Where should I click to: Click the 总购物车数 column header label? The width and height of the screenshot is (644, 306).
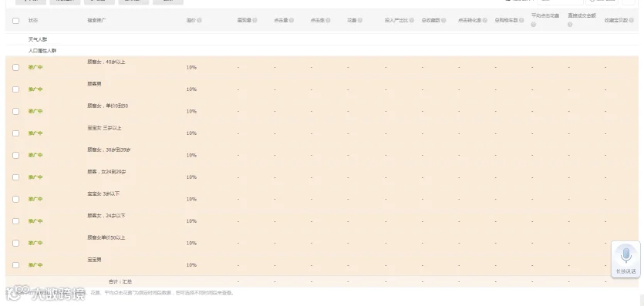507,20
